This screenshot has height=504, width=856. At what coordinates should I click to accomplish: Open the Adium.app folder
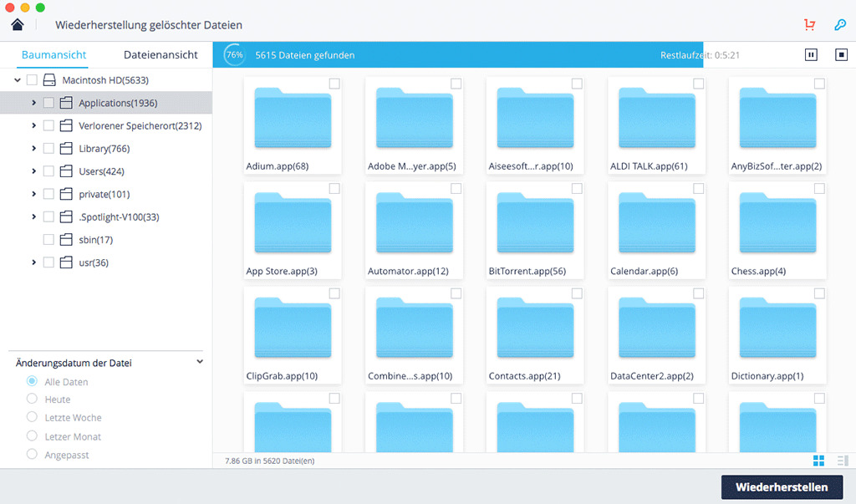(x=293, y=125)
